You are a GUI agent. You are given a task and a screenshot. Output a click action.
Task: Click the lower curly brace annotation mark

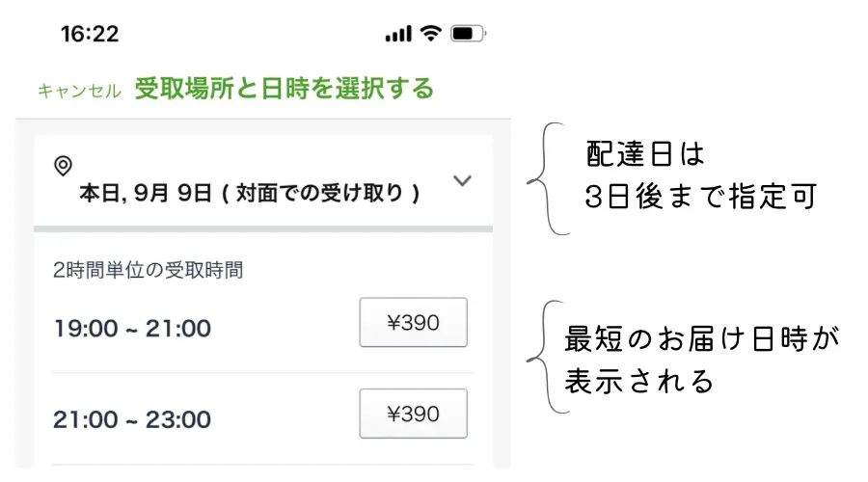click(x=548, y=357)
